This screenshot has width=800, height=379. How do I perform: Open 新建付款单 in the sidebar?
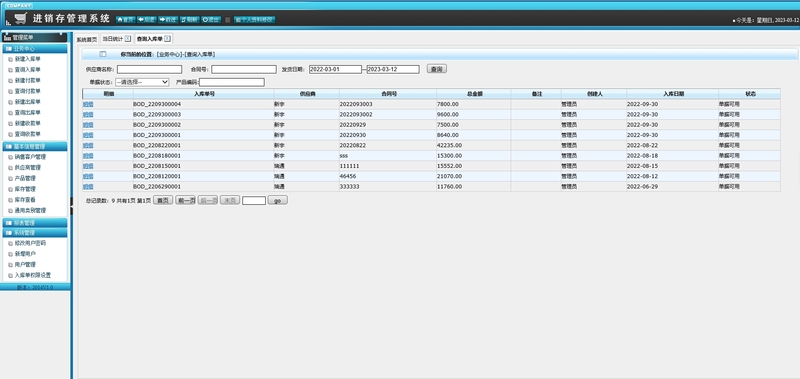click(28, 80)
